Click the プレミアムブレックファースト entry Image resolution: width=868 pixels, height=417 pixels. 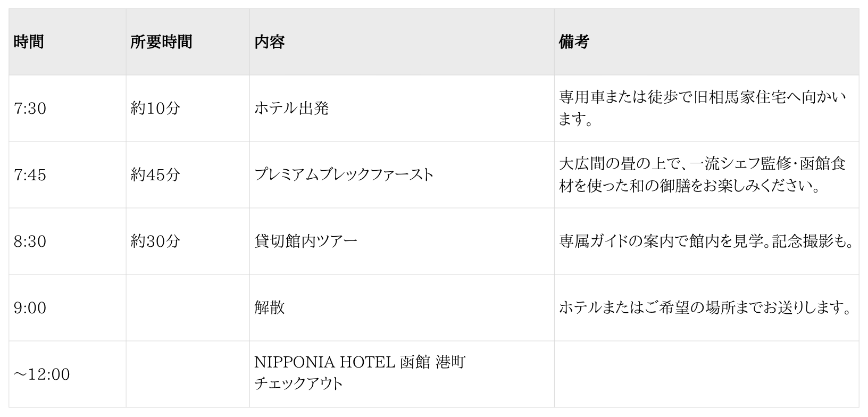click(x=344, y=175)
